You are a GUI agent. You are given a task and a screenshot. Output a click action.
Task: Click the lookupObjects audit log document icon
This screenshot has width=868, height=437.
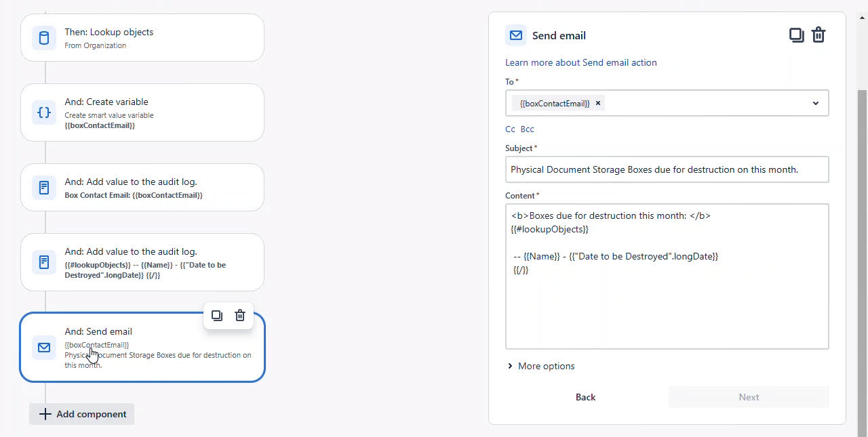(44, 262)
